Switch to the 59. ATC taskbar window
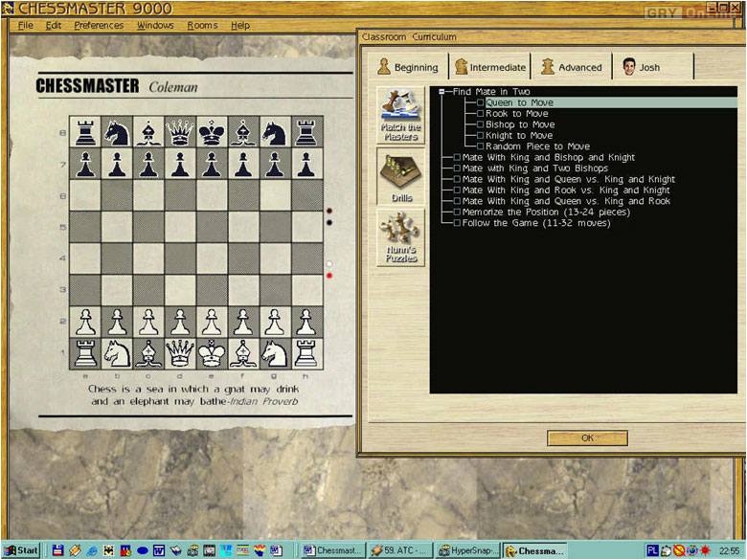 pyautogui.click(x=399, y=550)
